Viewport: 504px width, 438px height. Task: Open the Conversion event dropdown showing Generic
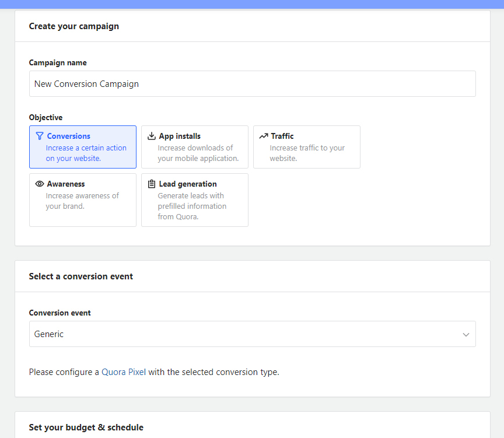(245, 334)
